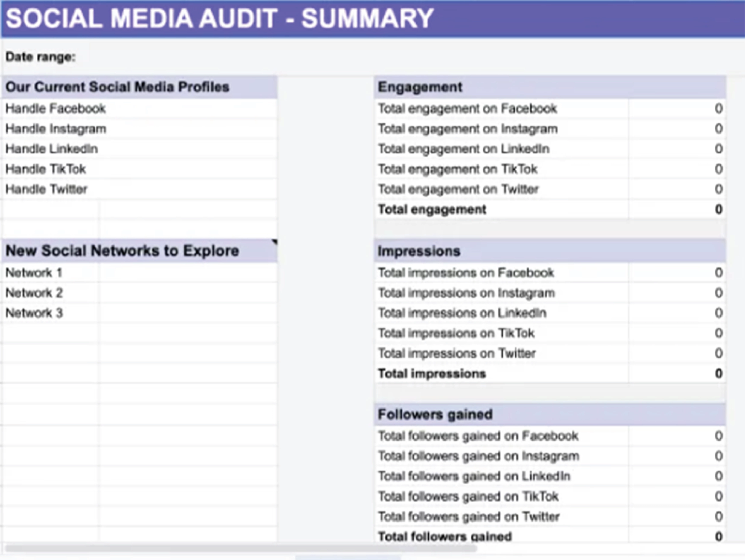Select the Network 3 cell
This screenshot has height=560, width=745.
click(34, 313)
